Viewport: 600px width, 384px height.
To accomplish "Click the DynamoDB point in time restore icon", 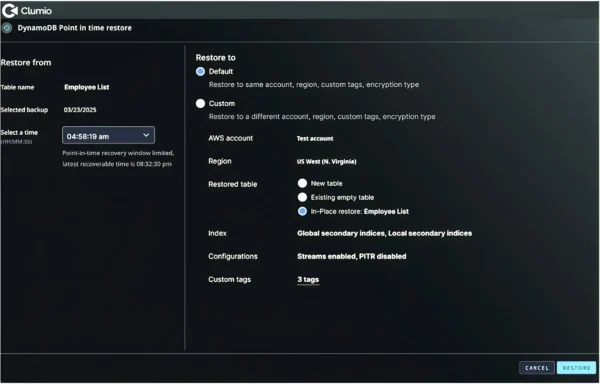I will 7,28.
